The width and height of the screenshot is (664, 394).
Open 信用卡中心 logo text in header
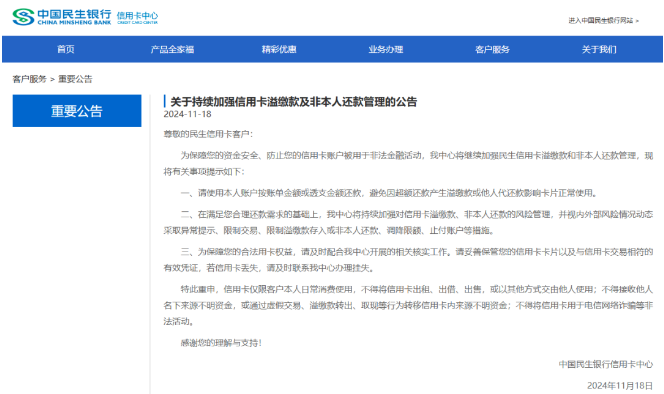click(137, 17)
